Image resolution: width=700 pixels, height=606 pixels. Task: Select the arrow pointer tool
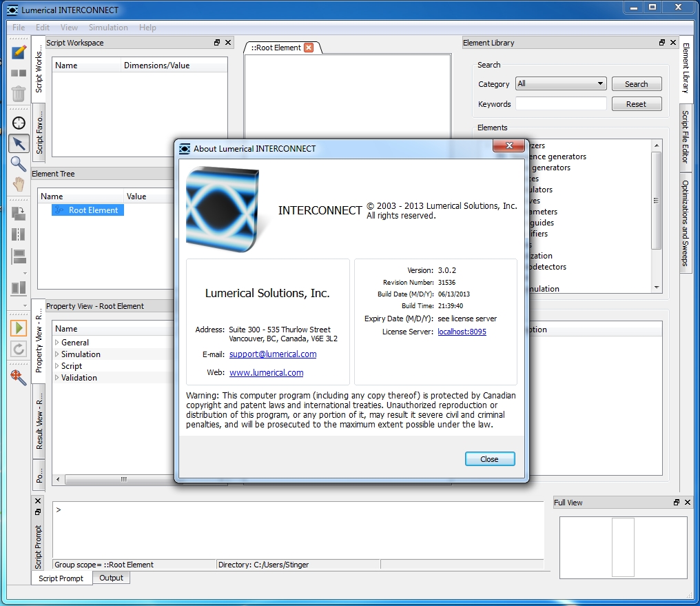19,143
